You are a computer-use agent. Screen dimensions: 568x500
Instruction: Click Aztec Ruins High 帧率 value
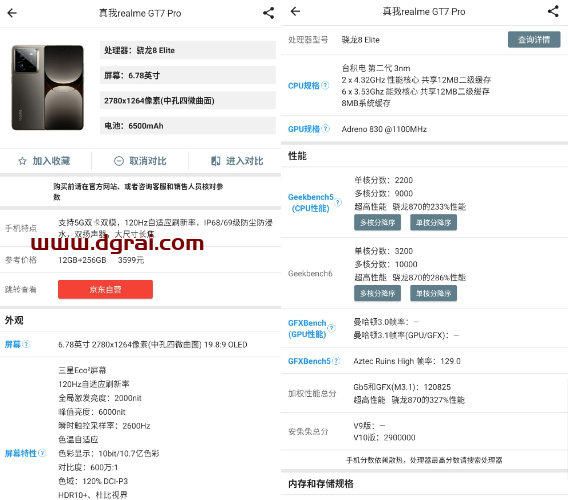407,361
